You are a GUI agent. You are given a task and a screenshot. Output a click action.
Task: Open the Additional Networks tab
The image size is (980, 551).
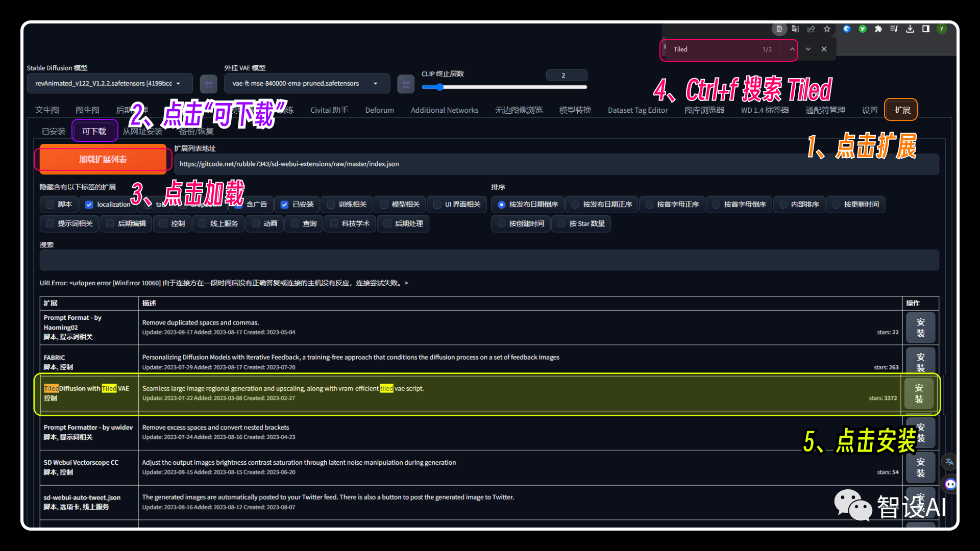tap(445, 110)
